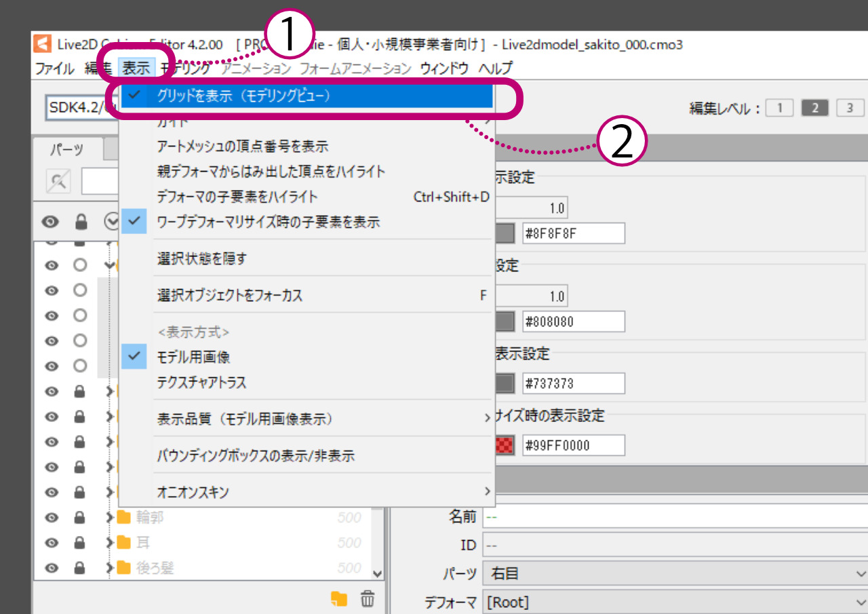
Task: Click the trash icon to delete part
Action: (x=367, y=598)
